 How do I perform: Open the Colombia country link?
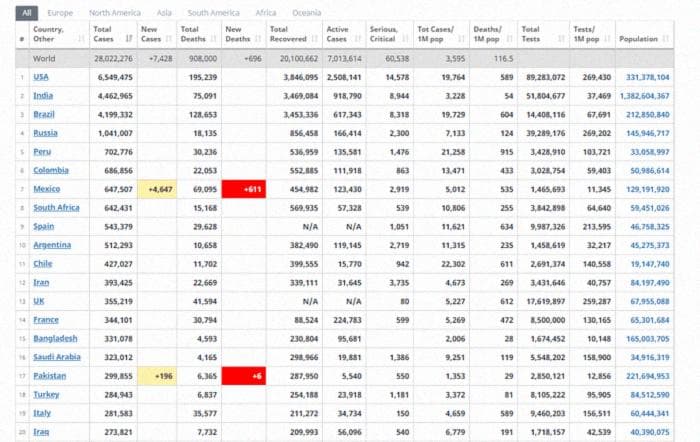point(51,170)
